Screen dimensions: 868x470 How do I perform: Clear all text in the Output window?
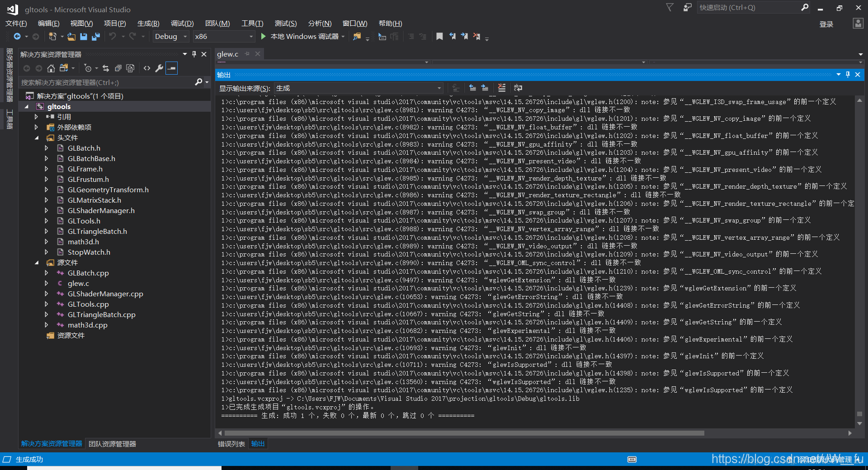(501, 88)
